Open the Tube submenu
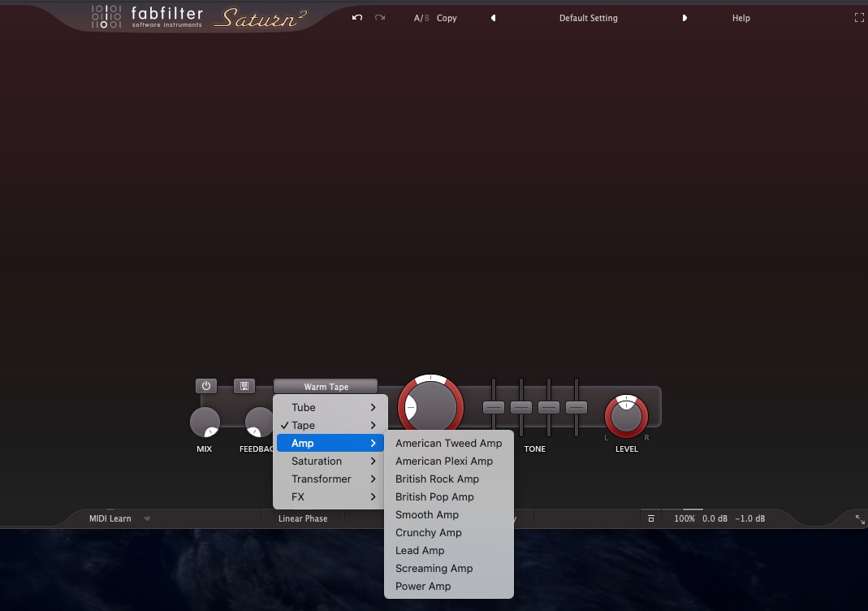This screenshot has height=611, width=868. tap(330, 407)
